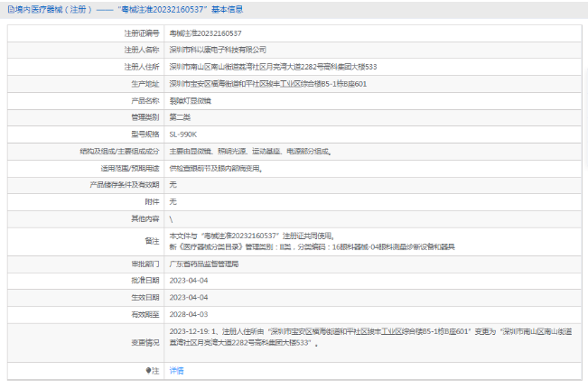The height and width of the screenshot is (389, 588).
Task: Click the bullet icon beside 注 label
Action: (149, 370)
